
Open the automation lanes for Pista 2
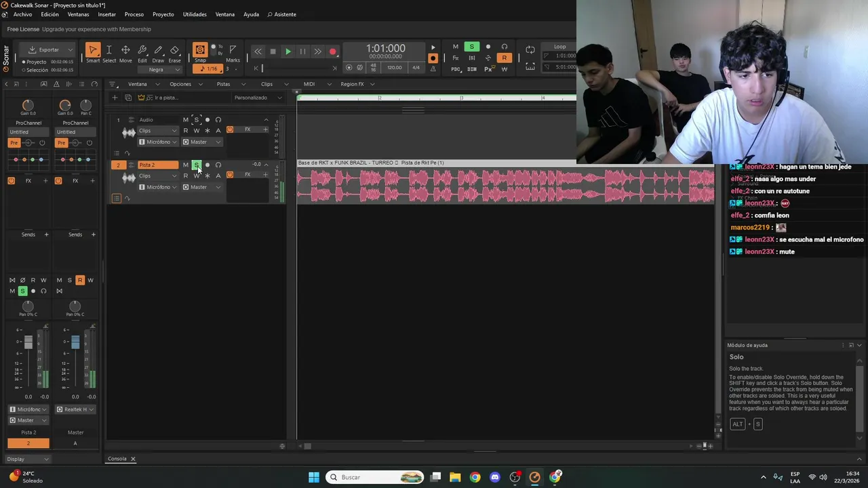coord(127,199)
